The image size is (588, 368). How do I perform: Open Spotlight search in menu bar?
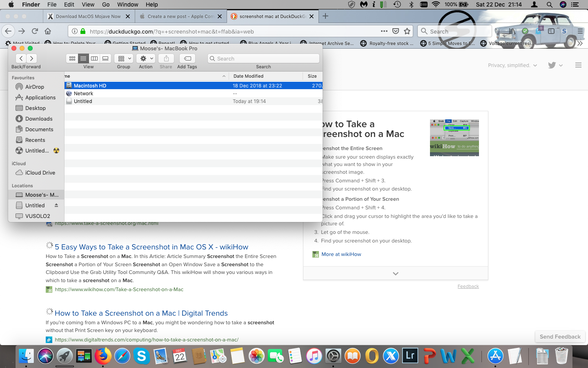(550, 4)
